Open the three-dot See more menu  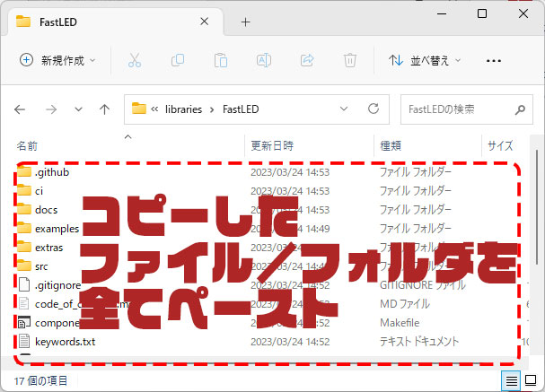point(494,61)
